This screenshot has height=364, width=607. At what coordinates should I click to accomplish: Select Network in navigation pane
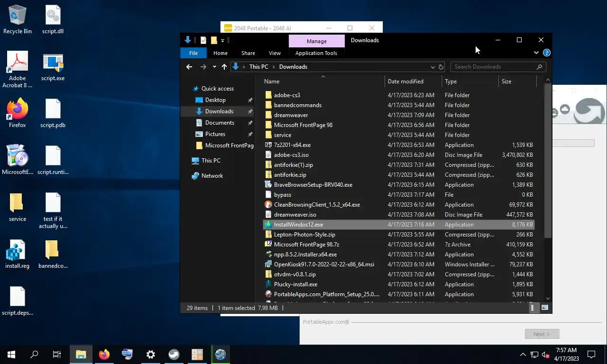[212, 176]
